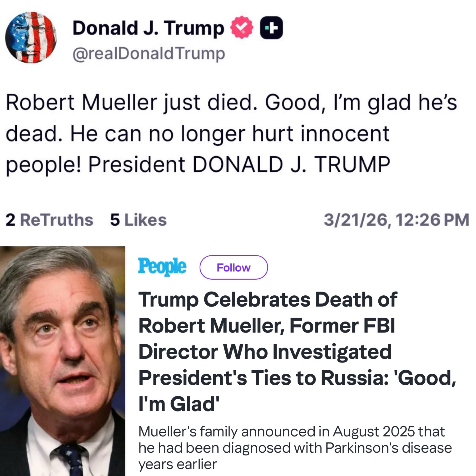Click the "Director Who Investigated" headline line
The height and width of the screenshot is (476, 476).
pyautogui.click(x=265, y=352)
